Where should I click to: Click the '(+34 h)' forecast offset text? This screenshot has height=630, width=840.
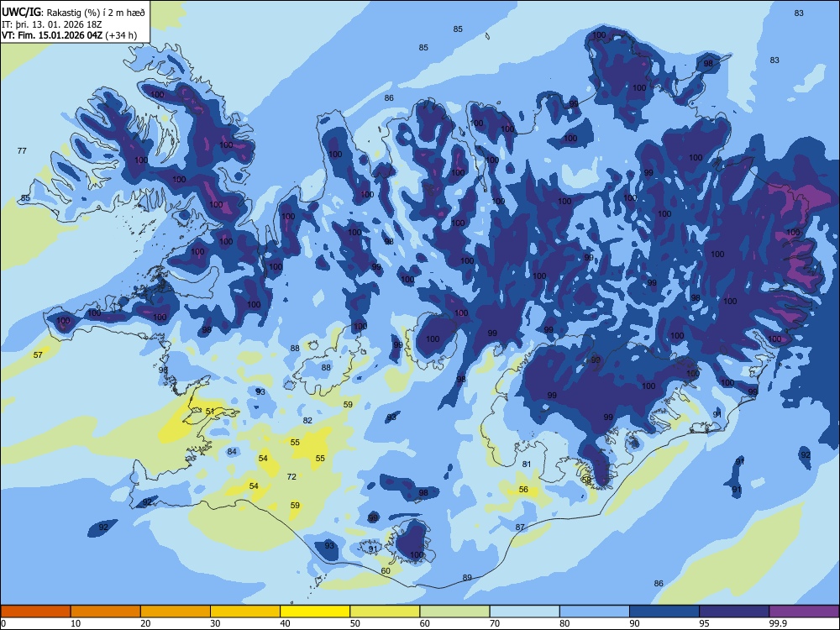(x=121, y=35)
